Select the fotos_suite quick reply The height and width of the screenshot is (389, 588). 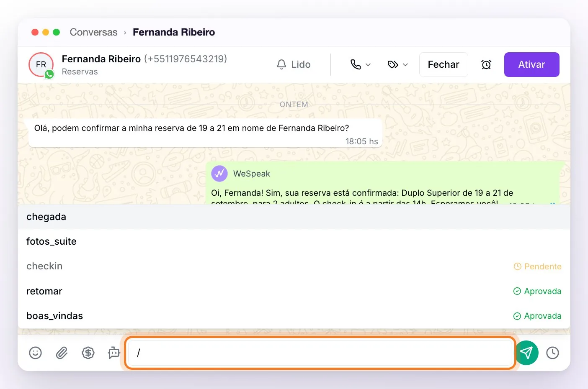[x=294, y=241]
